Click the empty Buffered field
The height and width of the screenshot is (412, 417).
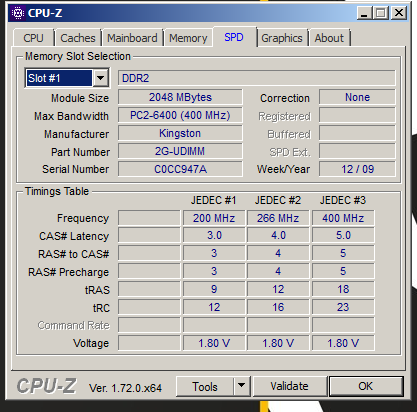(x=357, y=133)
